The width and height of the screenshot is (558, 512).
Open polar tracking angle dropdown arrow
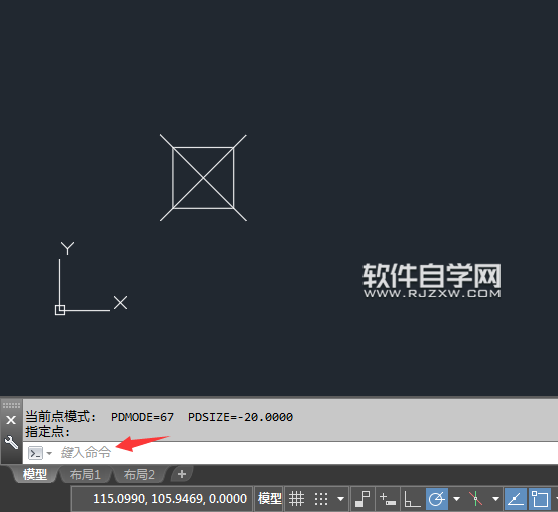pos(457,498)
